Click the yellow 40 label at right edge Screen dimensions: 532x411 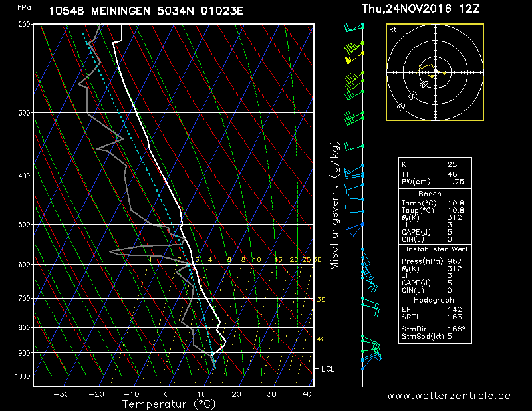pyautogui.click(x=321, y=339)
